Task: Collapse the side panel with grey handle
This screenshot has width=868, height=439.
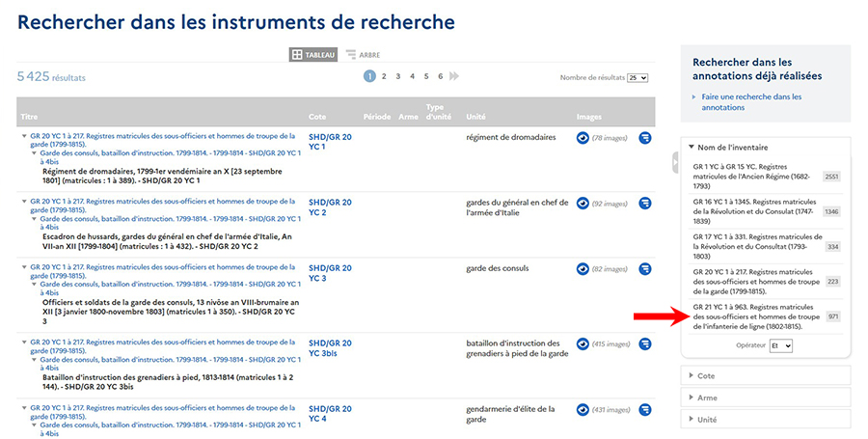Action: 675,164
